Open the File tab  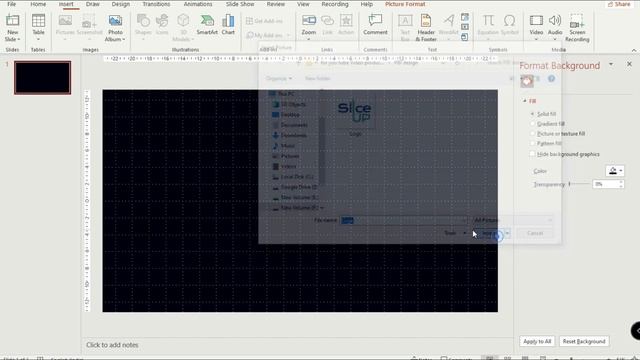11,4
